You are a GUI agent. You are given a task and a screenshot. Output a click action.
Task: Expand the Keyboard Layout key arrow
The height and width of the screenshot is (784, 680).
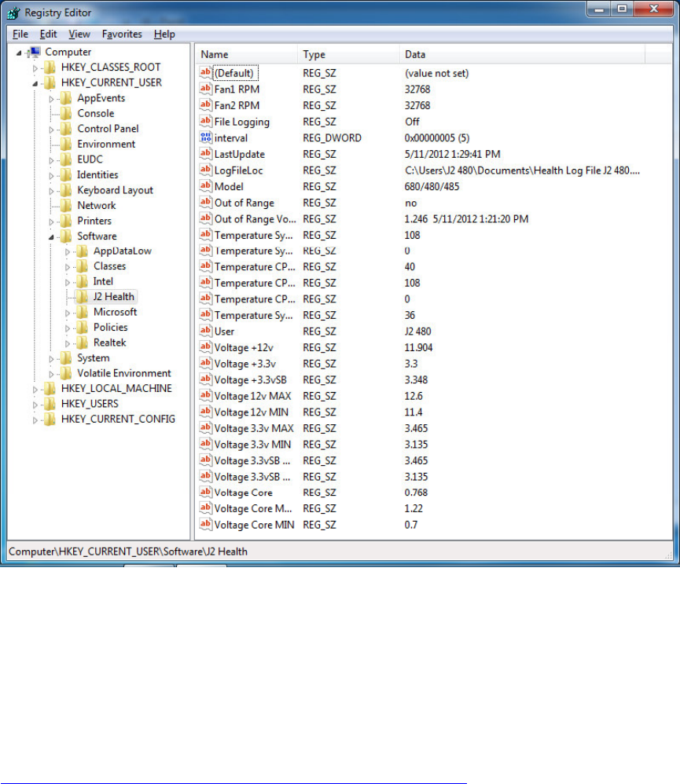(51, 191)
